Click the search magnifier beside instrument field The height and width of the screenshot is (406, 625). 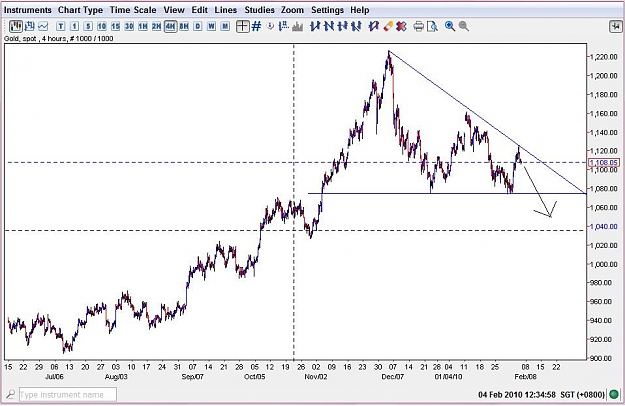click(x=10, y=394)
